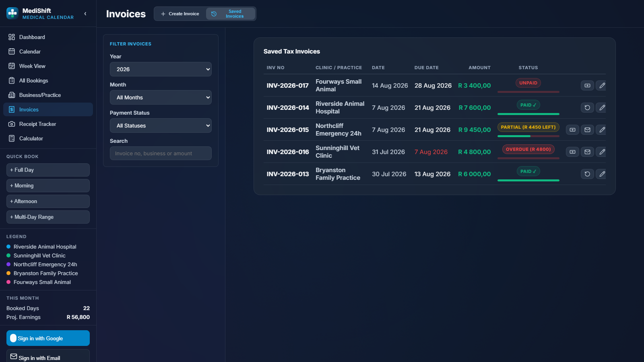Open the Month dropdown showing All Months
The image size is (644, 362).
[x=161, y=97]
